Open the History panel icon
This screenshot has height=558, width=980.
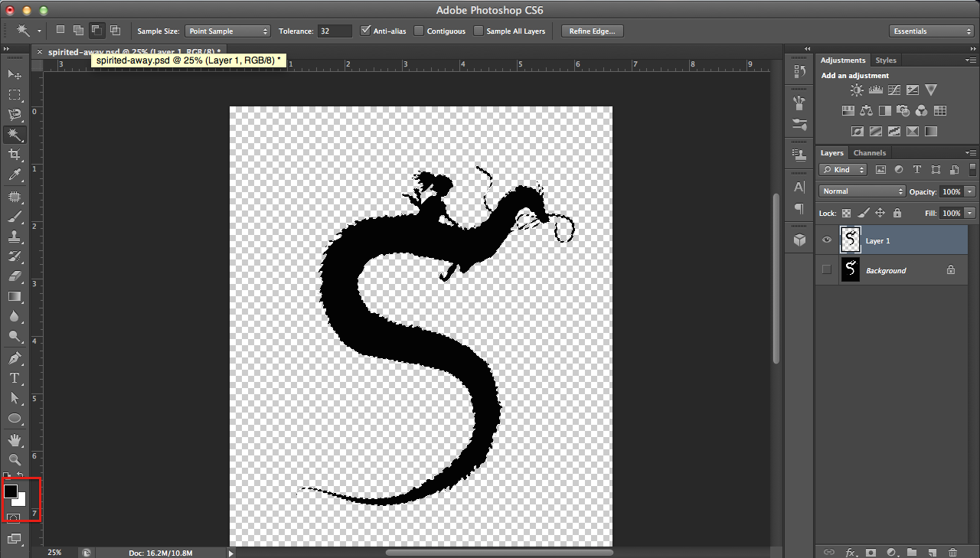(x=799, y=71)
